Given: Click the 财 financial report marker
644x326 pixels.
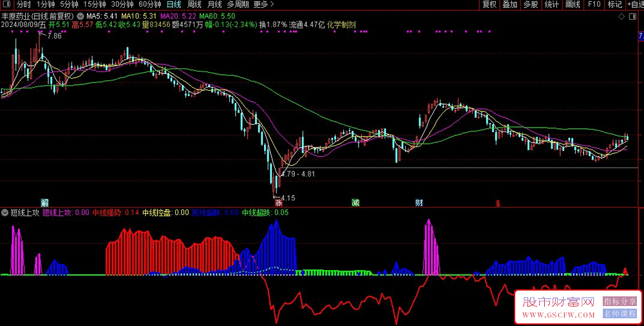Looking at the screenshot, I should (419, 203).
